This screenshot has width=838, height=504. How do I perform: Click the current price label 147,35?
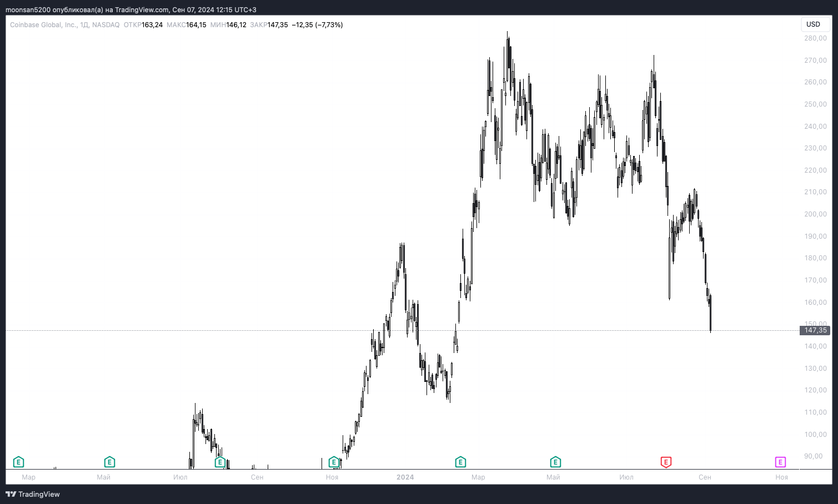point(815,330)
